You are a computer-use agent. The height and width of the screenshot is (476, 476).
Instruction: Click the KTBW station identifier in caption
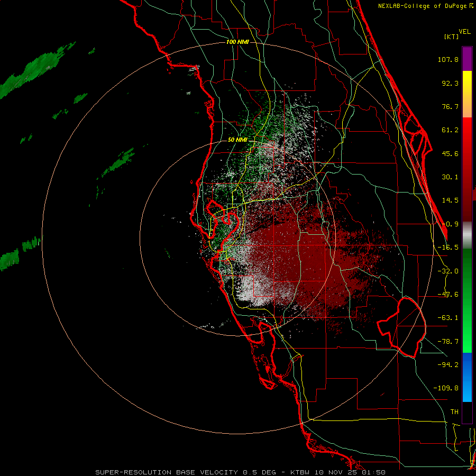coord(300,472)
